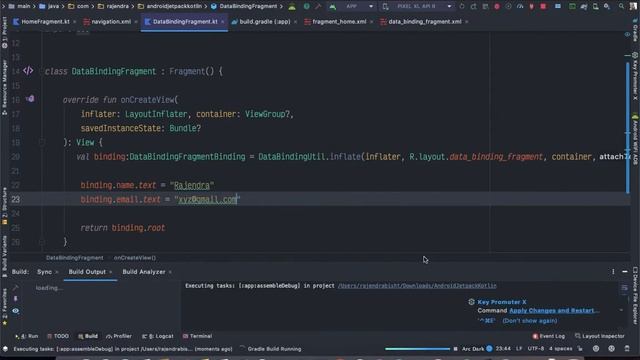Collapse the fold marker at line 26

coord(42,242)
